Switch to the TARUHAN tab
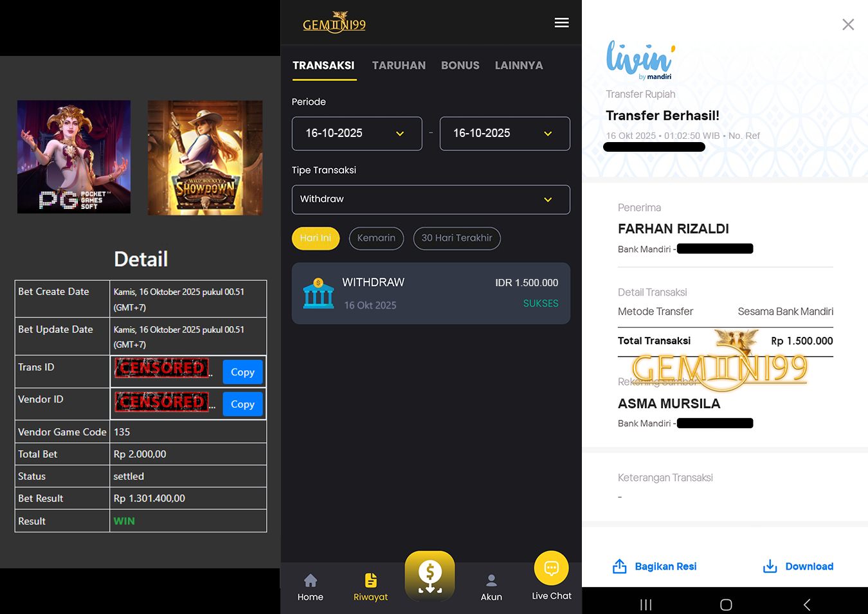 pos(399,65)
